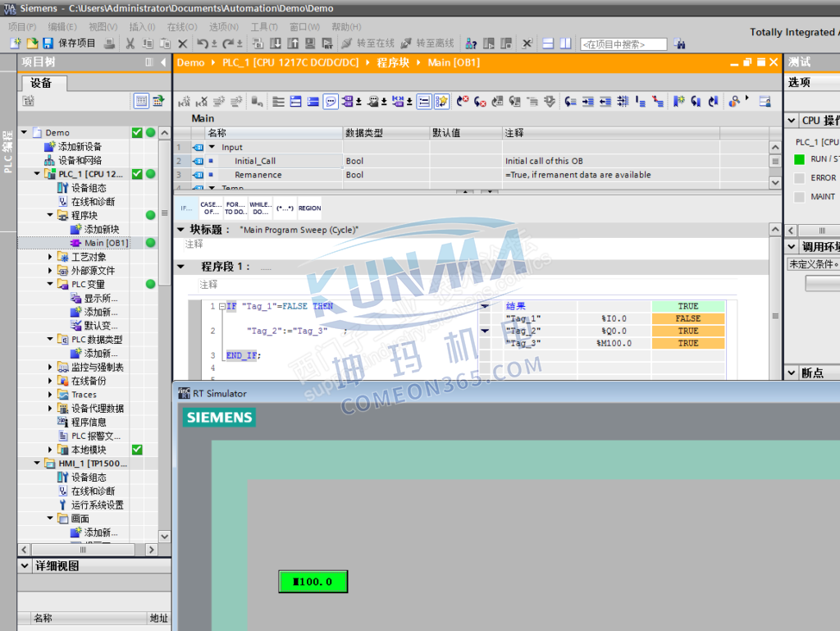Download to device using the download icon

click(276, 43)
